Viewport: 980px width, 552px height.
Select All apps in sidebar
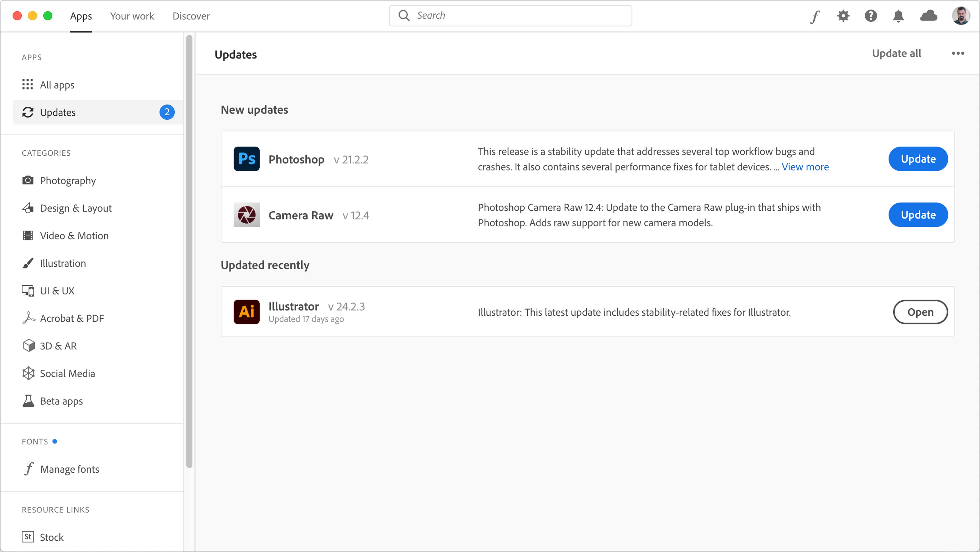pos(98,85)
